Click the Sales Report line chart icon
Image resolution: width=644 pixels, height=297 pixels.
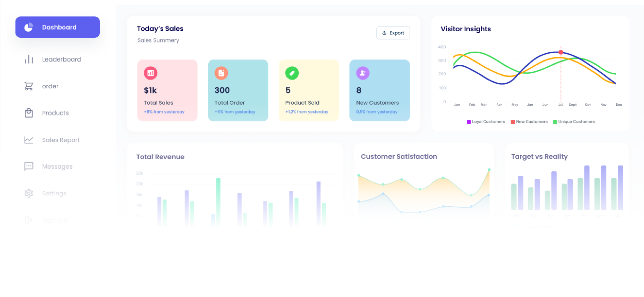29,140
